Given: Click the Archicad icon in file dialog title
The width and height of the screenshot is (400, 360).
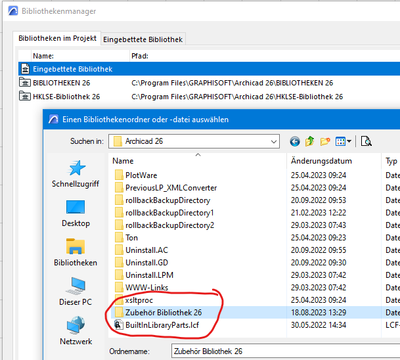Looking at the screenshot, I should [53, 119].
